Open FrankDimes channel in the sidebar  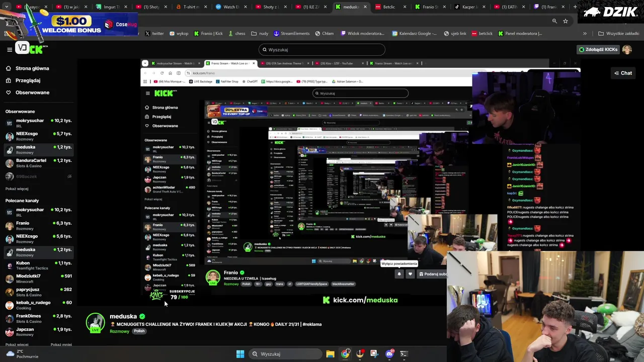tap(39, 319)
